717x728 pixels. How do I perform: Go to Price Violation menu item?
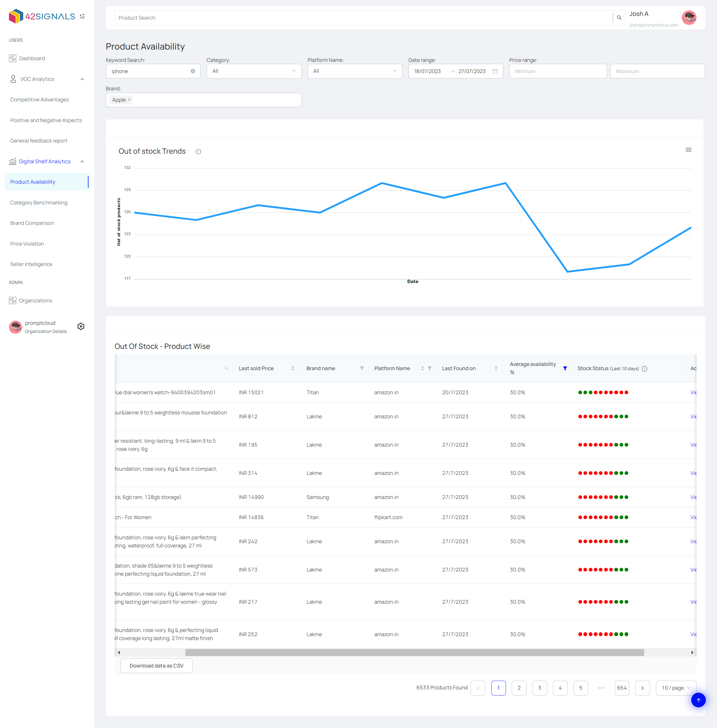[27, 244]
